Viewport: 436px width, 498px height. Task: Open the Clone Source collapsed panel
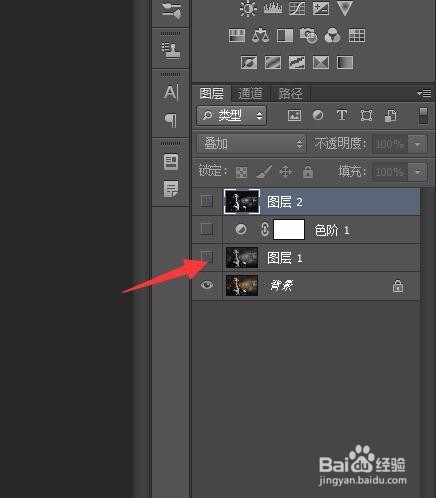171,50
